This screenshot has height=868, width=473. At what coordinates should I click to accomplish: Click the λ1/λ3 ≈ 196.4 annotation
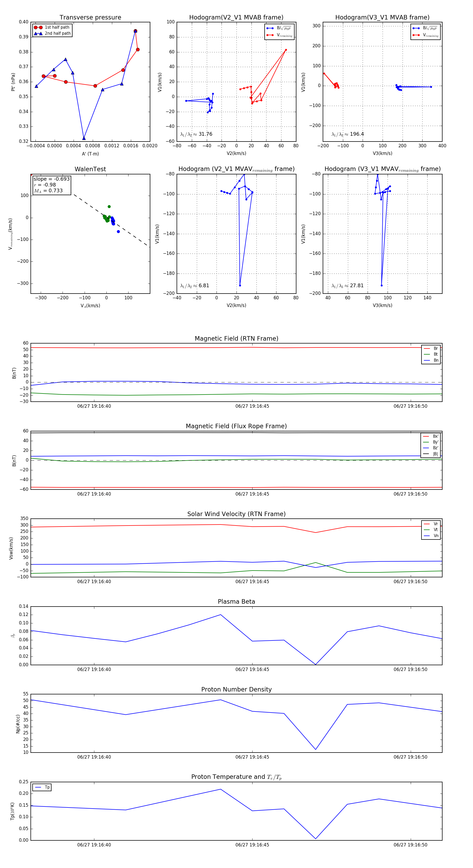pyautogui.click(x=347, y=134)
